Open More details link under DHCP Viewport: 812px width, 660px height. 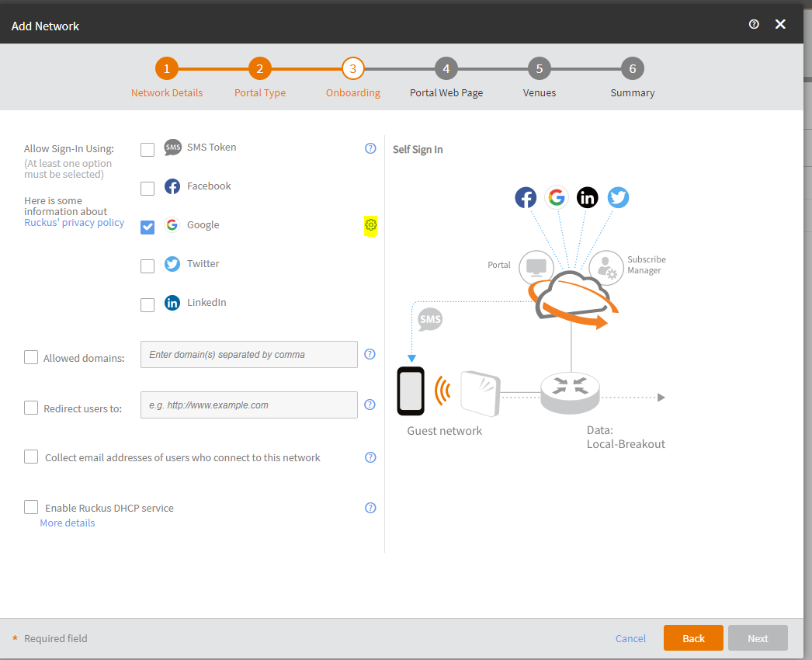(68, 523)
